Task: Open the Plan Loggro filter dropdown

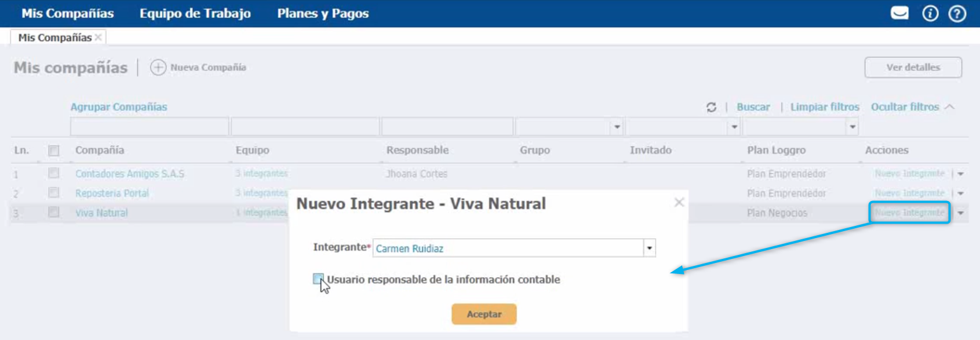Action: point(852,127)
